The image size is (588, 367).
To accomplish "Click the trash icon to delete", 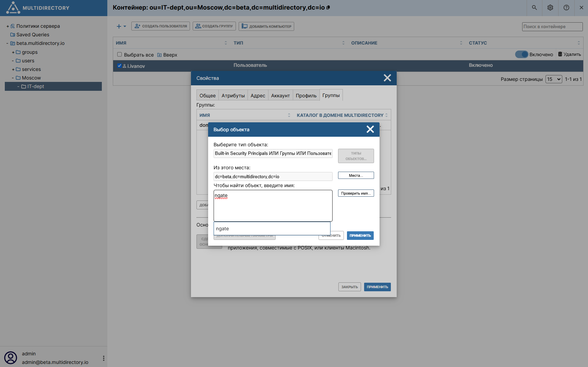I will pyautogui.click(x=560, y=54).
